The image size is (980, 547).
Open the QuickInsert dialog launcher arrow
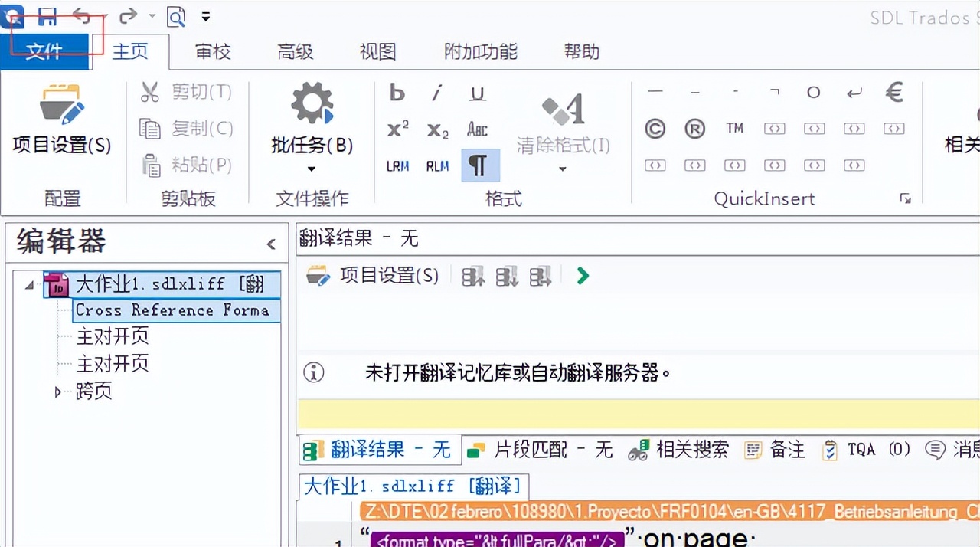pyautogui.click(x=906, y=198)
